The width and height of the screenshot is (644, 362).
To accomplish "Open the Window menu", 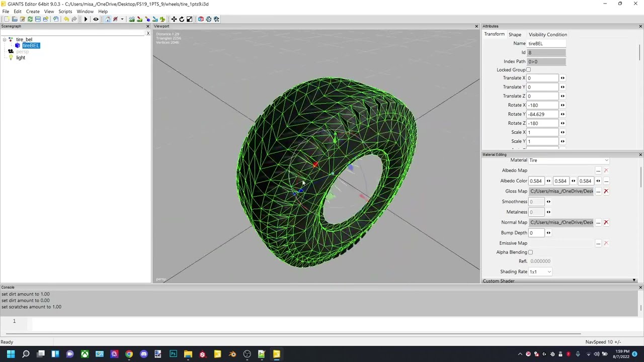I will coord(85,11).
